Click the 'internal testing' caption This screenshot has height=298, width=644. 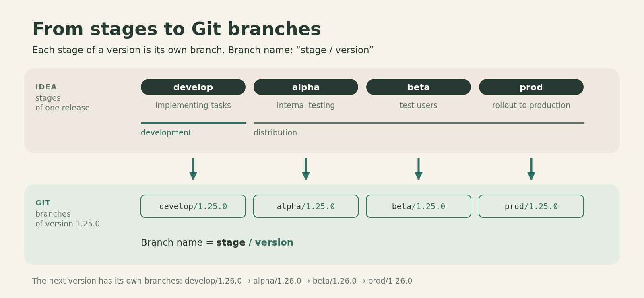pyautogui.click(x=306, y=105)
